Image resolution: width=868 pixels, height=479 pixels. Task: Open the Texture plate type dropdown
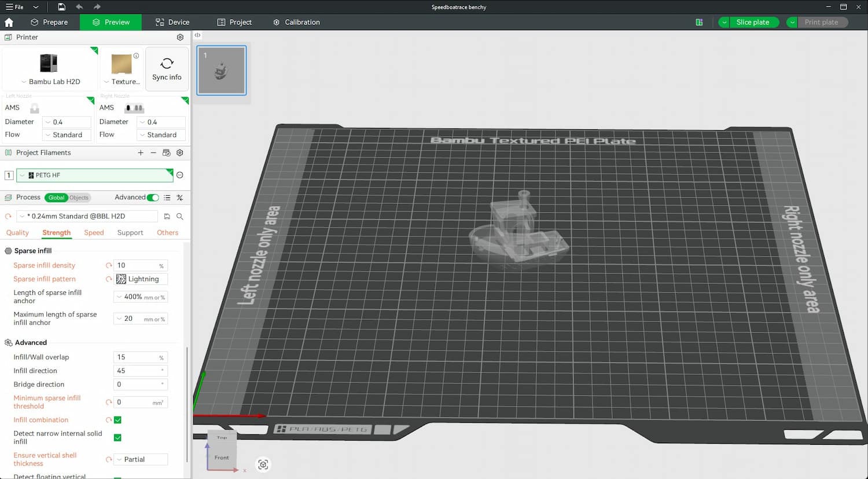[122, 82]
